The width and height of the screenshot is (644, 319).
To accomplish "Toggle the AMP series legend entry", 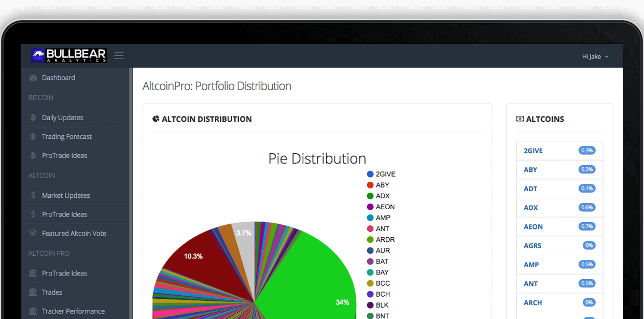I will click(383, 218).
